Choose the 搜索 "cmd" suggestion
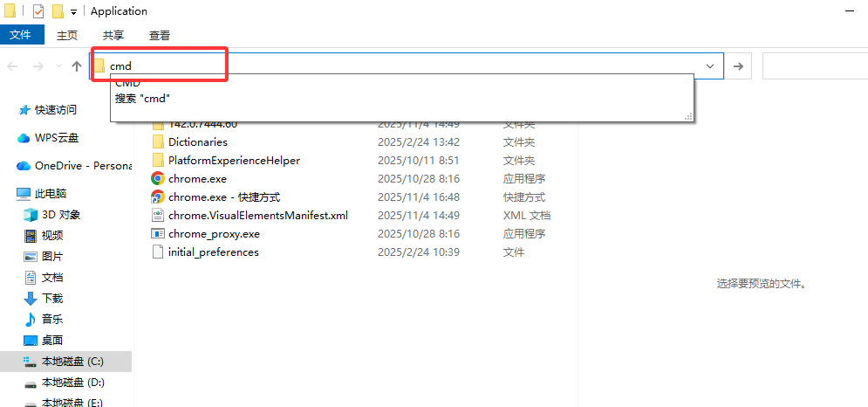This screenshot has width=868, height=407. (142, 99)
